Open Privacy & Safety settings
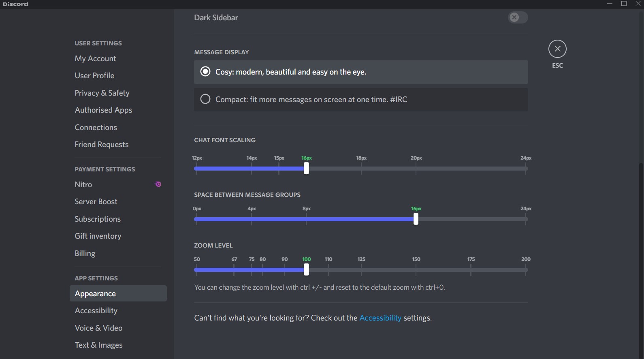644x359 pixels. (102, 93)
